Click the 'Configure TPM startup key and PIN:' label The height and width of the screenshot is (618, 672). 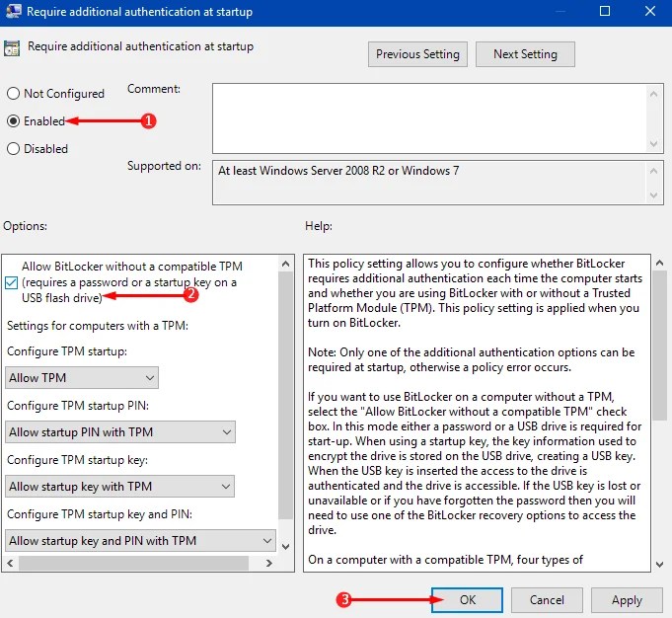point(100,513)
